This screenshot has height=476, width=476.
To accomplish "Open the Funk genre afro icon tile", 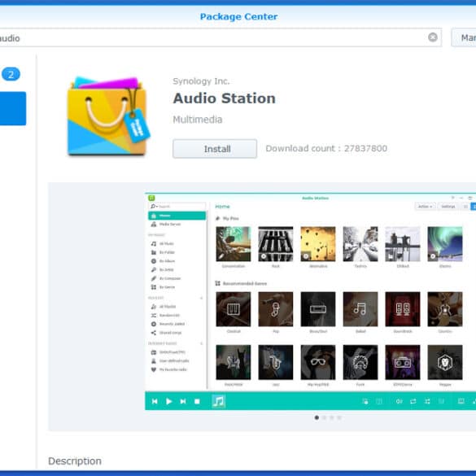I will (x=360, y=362).
